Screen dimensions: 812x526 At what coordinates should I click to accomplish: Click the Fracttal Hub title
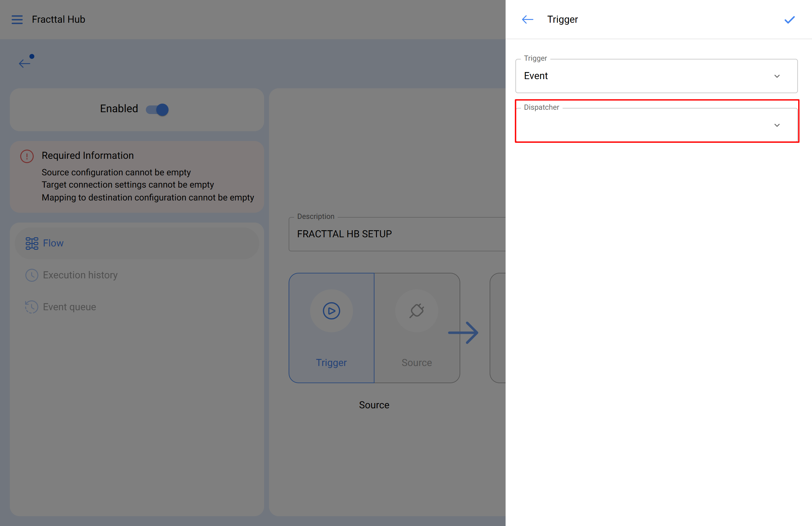point(58,19)
